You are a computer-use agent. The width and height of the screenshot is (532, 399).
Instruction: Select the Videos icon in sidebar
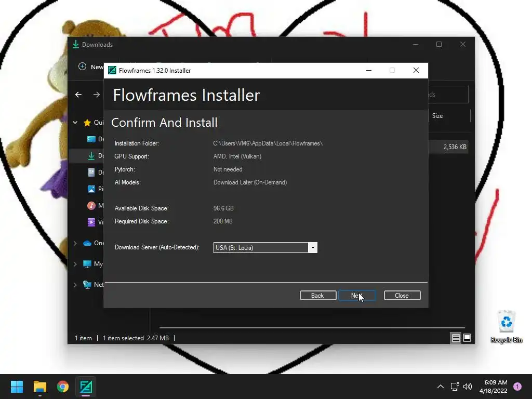point(91,222)
